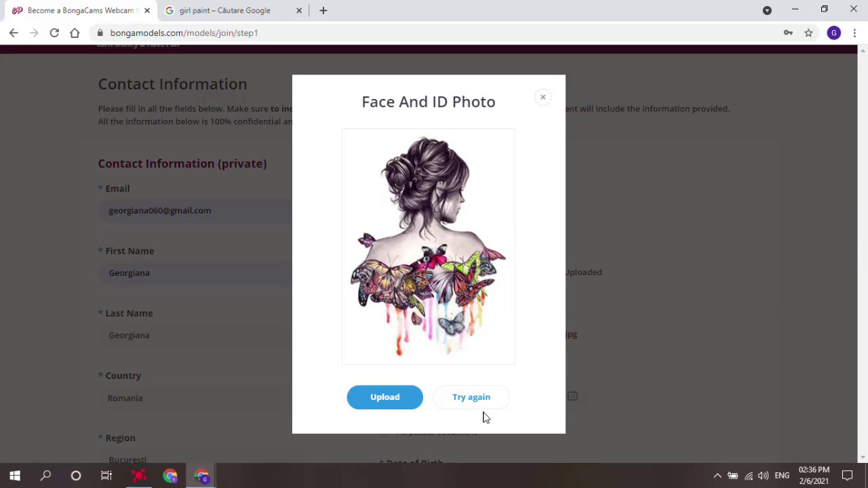Open the Chrome three-dot menu
Viewport: 868px width, 488px height.
(854, 33)
